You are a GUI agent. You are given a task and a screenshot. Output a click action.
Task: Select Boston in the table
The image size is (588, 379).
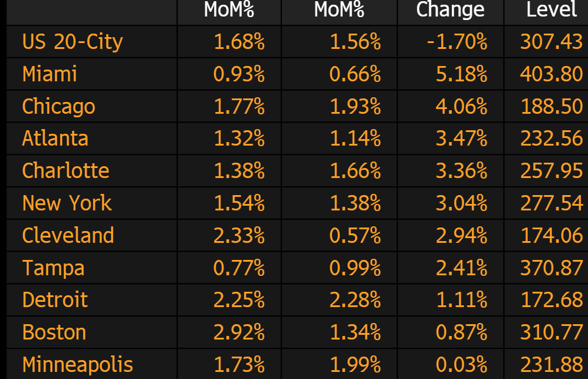54,332
